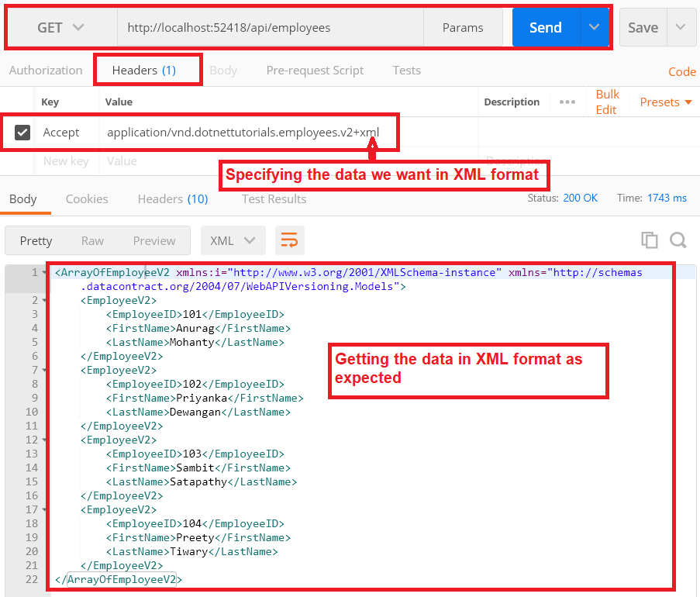The height and width of the screenshot is (597, 700).
Task: Switch to the Cookies tab
Action: tap(87, 199)
